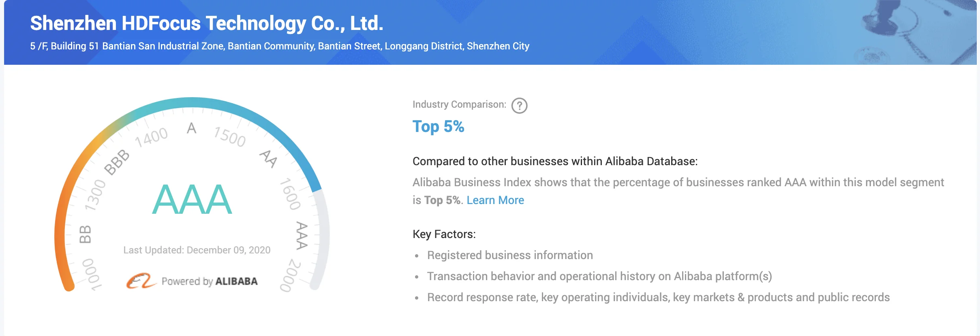Screen dimensions: 980x336
Task: Click the Powered by ALIBABA text
Action: pyautogui.click(x=209, y=281)
